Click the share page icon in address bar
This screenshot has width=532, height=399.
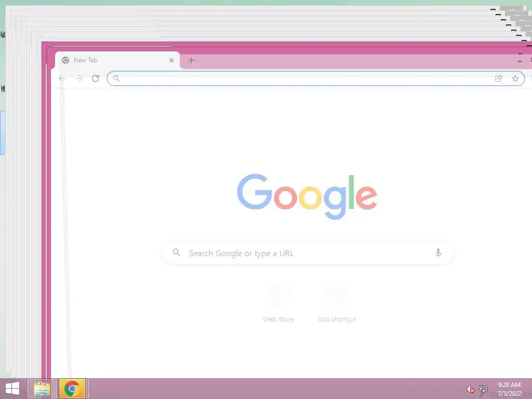(x=498, y=79)
